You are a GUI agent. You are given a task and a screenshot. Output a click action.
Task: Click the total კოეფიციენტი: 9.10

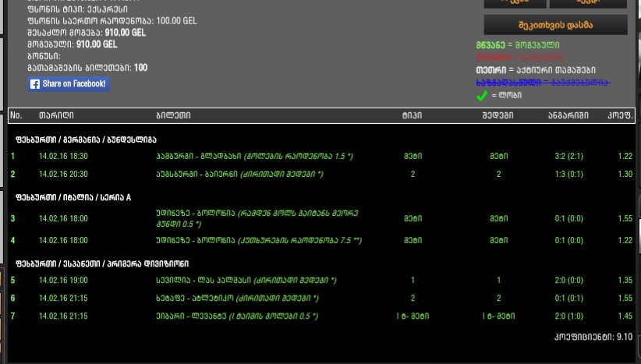[593, 337]
